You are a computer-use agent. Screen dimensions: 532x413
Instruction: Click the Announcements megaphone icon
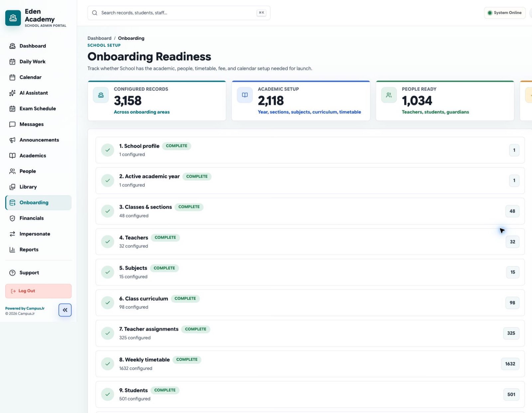pyautogui.click(x=12, y=140)
